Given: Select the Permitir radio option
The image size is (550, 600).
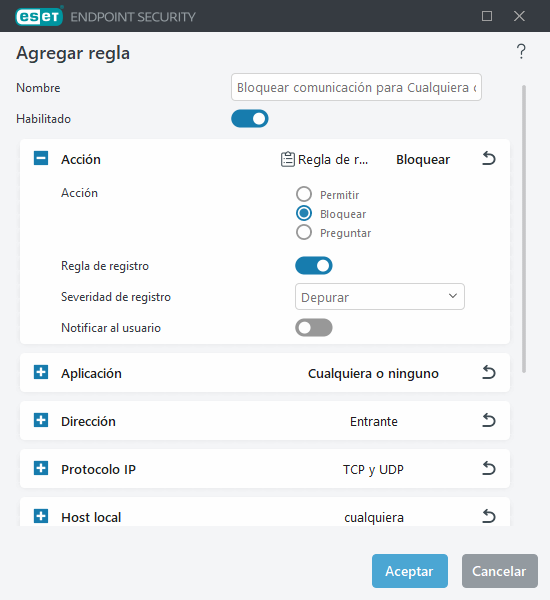Looking at the screenshot, I should point(304,194).
